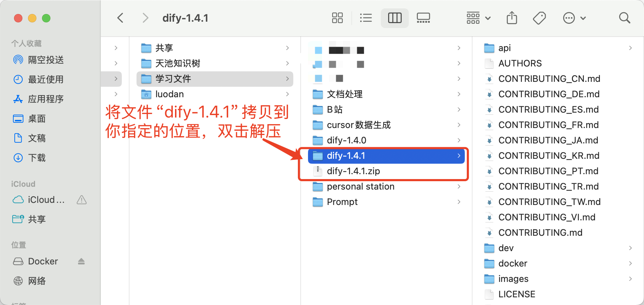Expand chevron beside 天池知识树
Screen dimensions: 644x305
(287, 63)
